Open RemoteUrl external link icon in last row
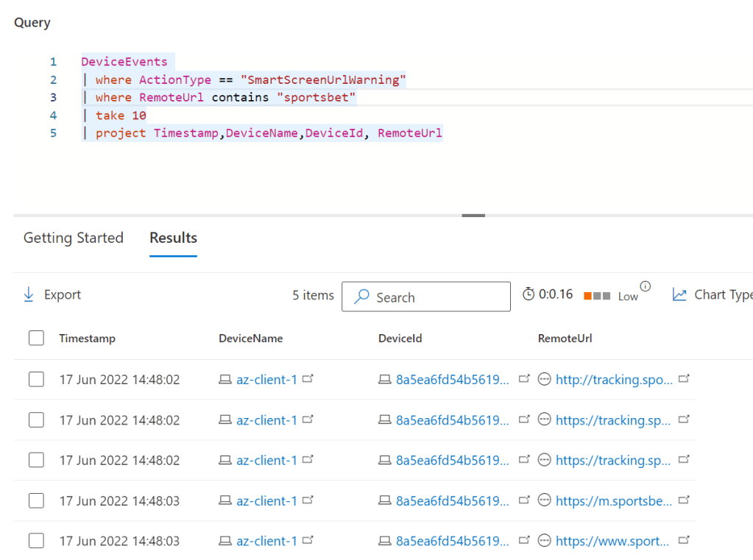753x560 pixels. click(684, 541)
